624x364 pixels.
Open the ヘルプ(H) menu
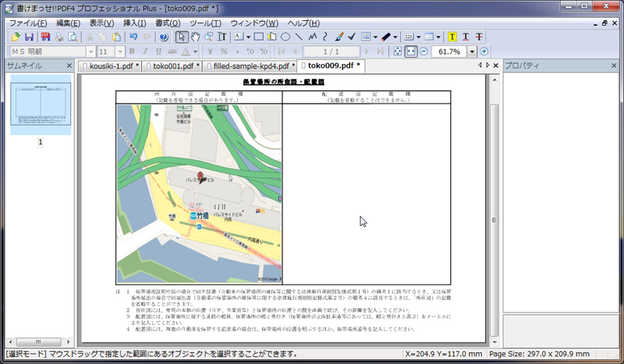point(303,23)
